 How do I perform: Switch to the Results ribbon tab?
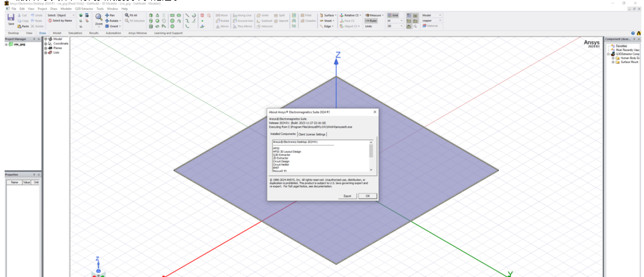click(x=94, y=33)
